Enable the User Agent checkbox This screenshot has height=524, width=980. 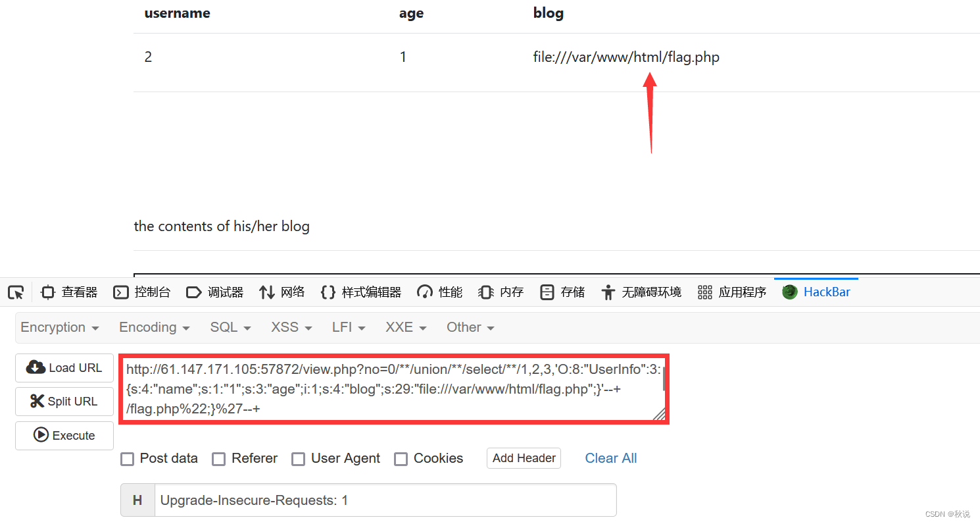[299, 459]
